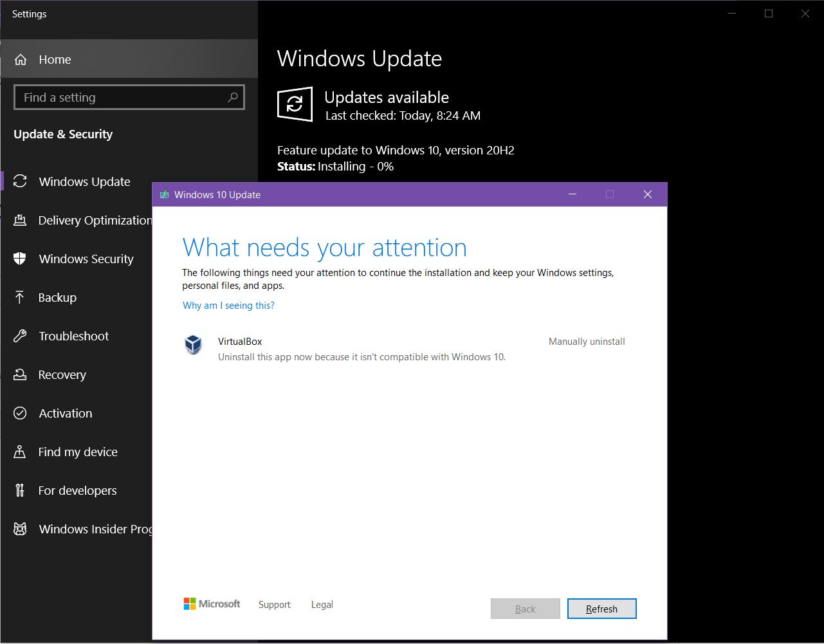Image resolution: width=824 pixels, height=644 pixels.
Task: Click the VirtualBox app name
Action: (240, 342)
